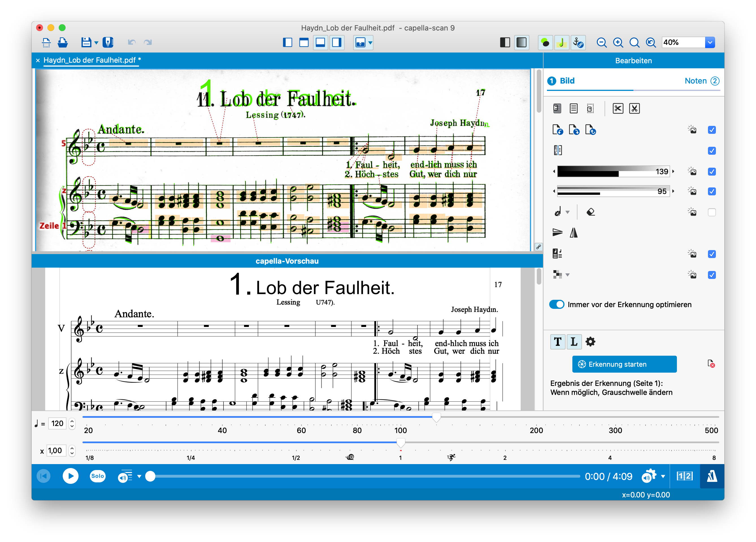The height and width of the screenshot is (542, 756).
Task: Check the empty checkbox in the eraser row
Action: click(712, 212)
